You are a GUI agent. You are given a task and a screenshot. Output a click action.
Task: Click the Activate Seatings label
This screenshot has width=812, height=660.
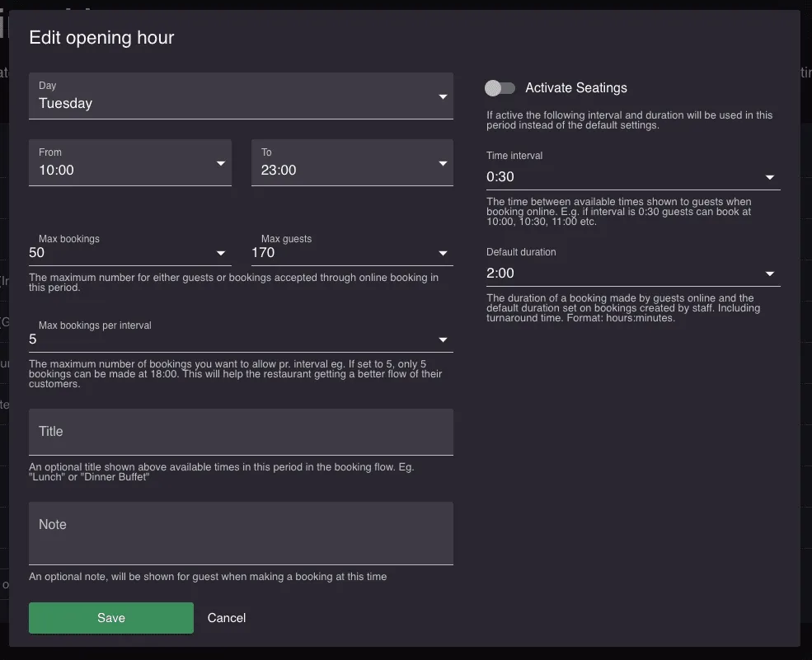coord(576,88)
